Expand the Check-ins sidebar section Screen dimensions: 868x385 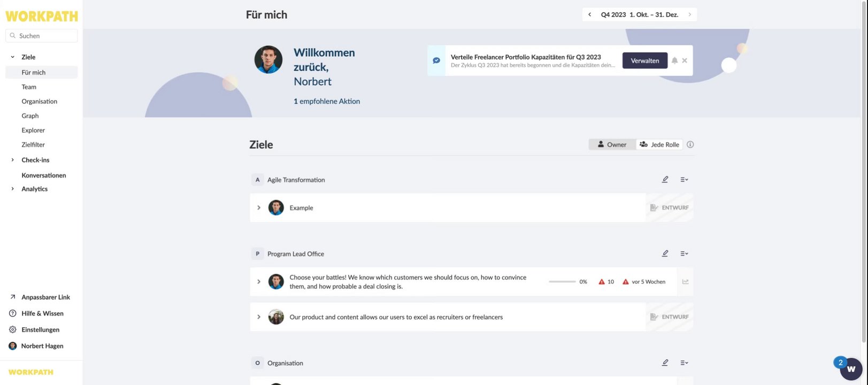point(13,160)
